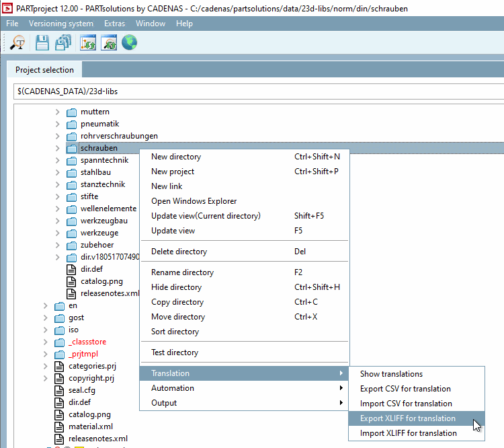Click Open Windows Explorer entry

point(194,201)
